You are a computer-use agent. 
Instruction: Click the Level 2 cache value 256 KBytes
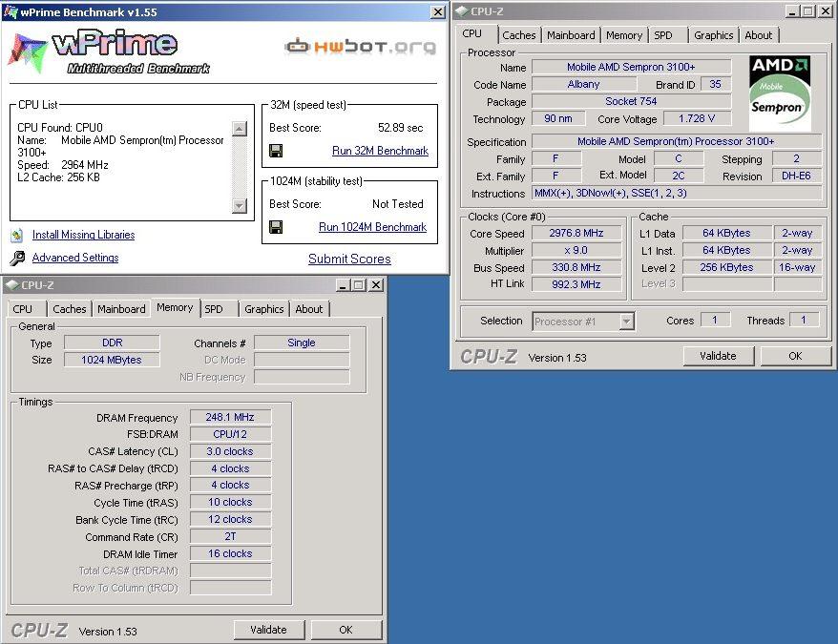[728, 267]
